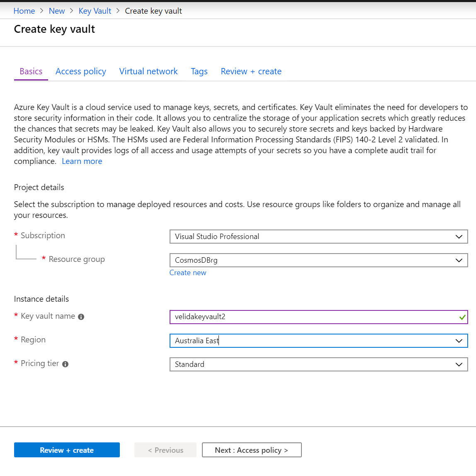Open the Access policy tab
The height and width of the screenshot is (476, 476).
point(81,71)
